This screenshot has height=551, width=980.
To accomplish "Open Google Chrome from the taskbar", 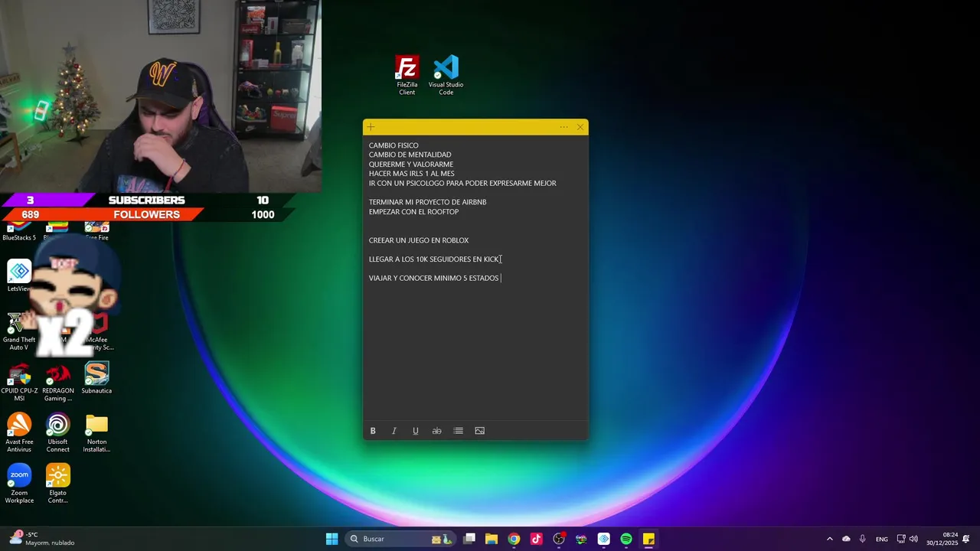I will coord(514,539).
